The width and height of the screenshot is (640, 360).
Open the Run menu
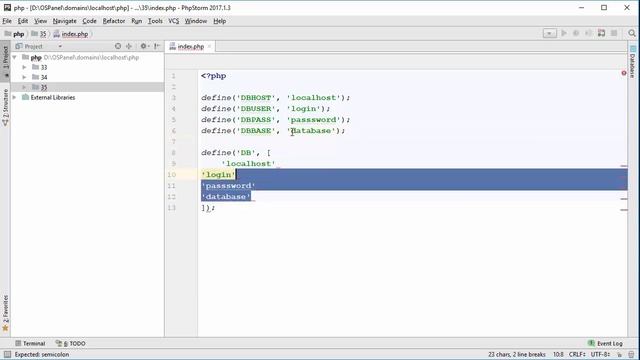pyautogui.click(x=137, y=21)
